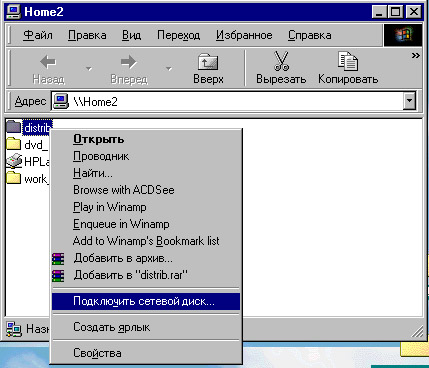429x368 pixels.
Task: Choose Проводник in context menu
Action: coord(146,156)
